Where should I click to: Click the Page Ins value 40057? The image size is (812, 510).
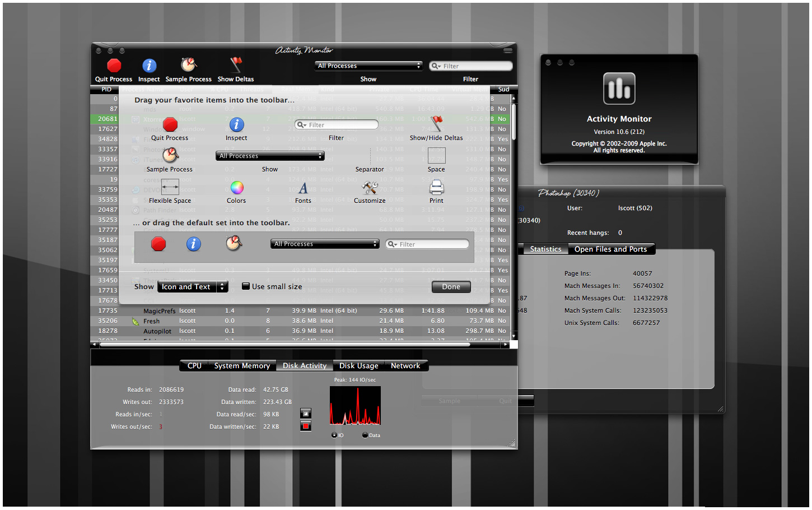(x=642, y=273)
